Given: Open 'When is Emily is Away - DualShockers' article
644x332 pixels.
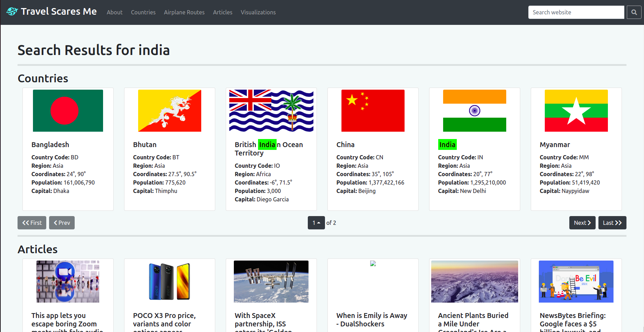Looking at the screenshot, I should point(372,320).
